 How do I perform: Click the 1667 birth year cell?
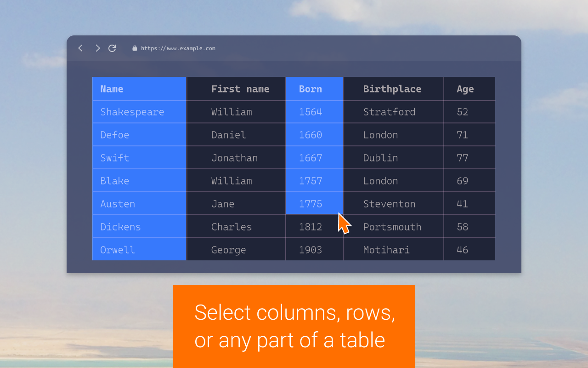pos(315,158)
